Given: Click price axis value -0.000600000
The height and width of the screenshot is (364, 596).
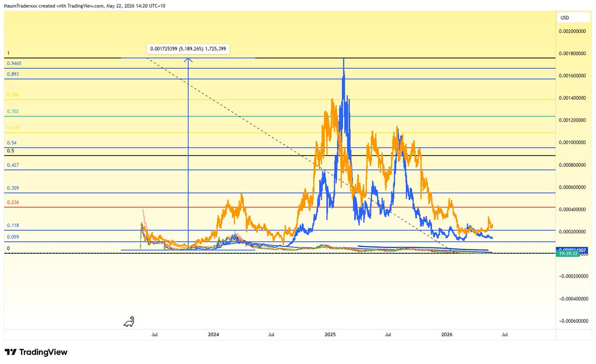Looking at the screenshot, I should [573, 321].
